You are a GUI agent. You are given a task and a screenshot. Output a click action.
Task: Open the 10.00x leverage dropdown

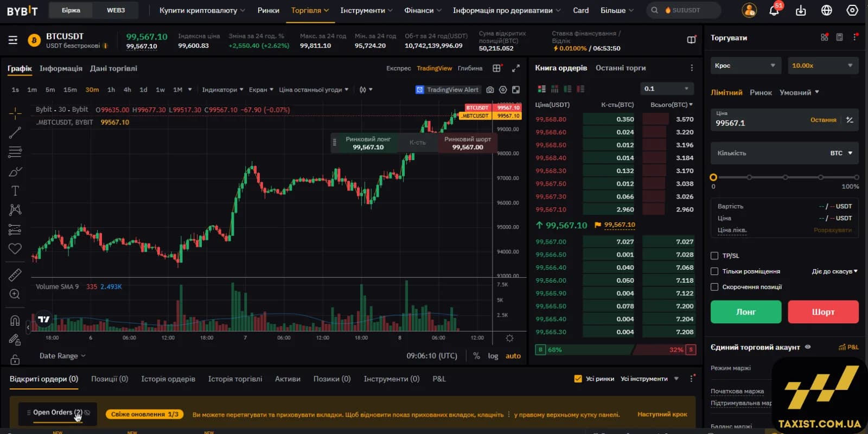coord(823,66)
